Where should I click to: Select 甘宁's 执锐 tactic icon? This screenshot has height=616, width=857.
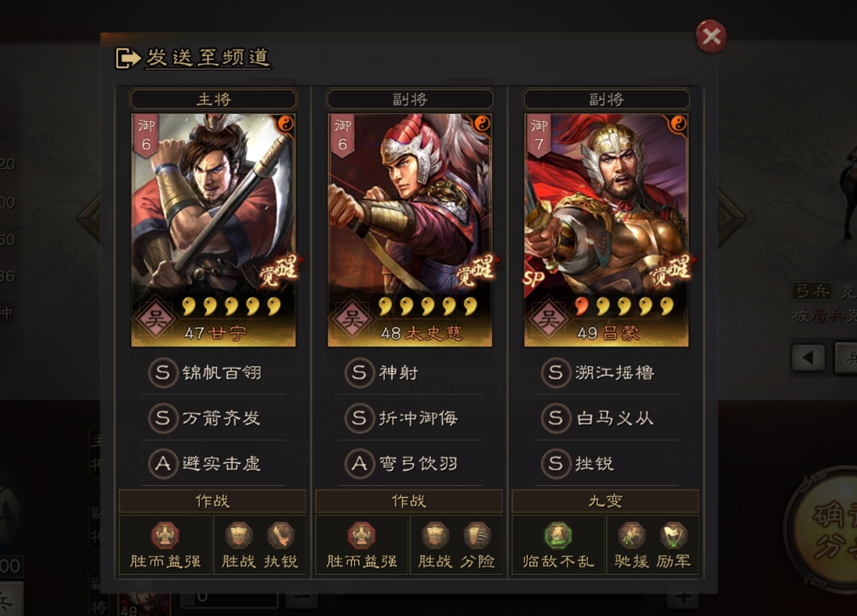[281, 535]
